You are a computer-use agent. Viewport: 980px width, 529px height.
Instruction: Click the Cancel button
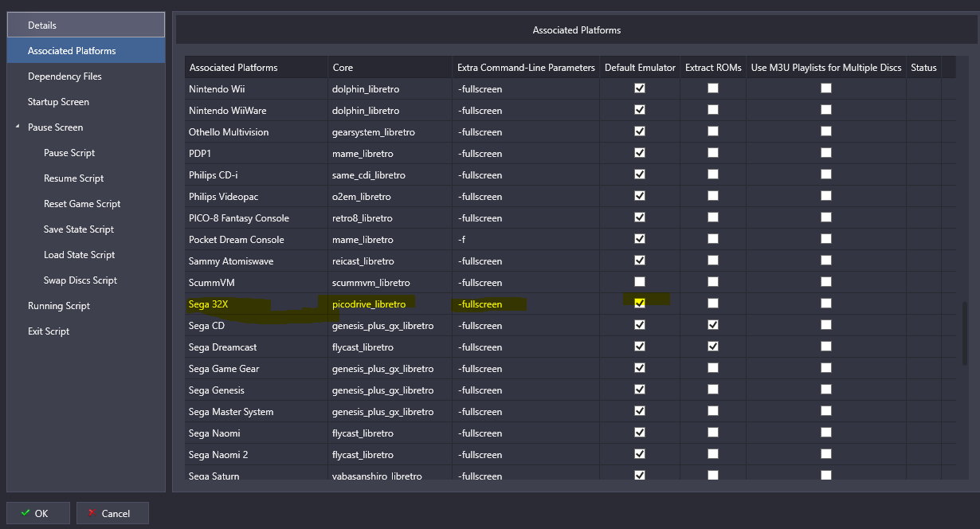[112, 513]
